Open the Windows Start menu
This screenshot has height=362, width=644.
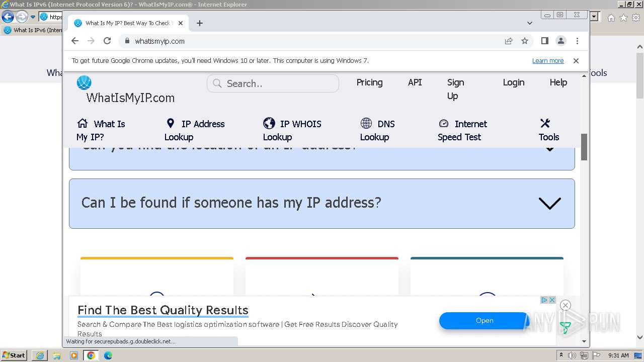pyautogui.click(x=14, y=355)
